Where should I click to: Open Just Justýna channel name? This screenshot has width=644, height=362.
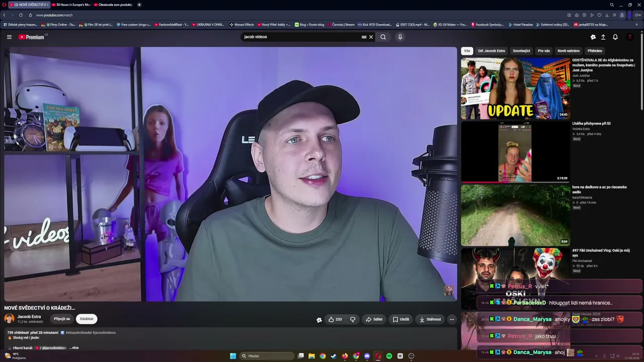(581, 76)
